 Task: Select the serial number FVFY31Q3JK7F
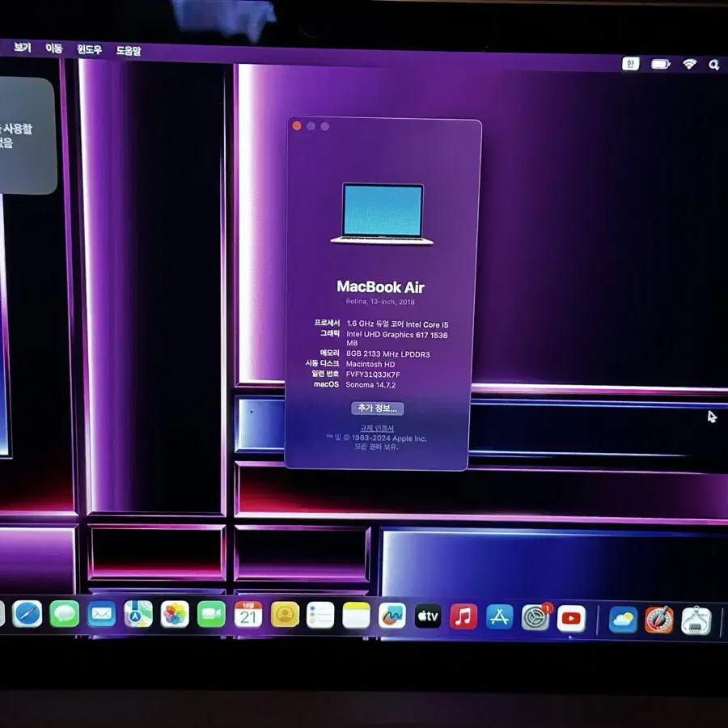(x=372, y=375)
